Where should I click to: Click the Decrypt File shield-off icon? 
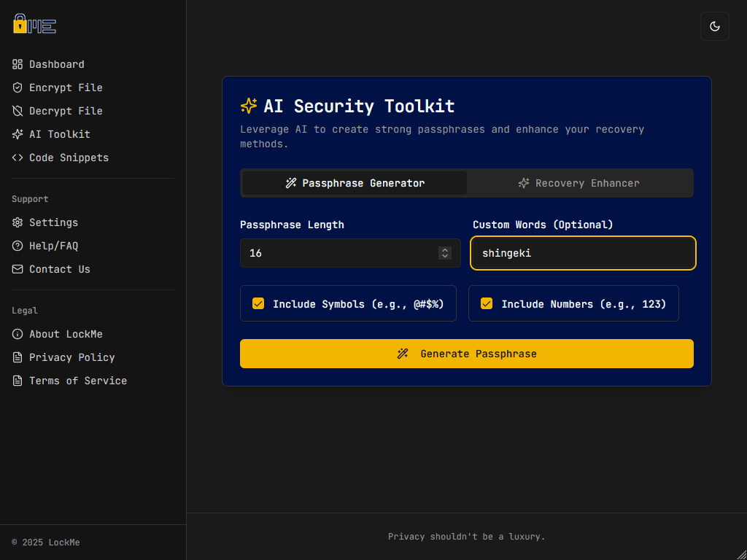(x=18, y=111)
